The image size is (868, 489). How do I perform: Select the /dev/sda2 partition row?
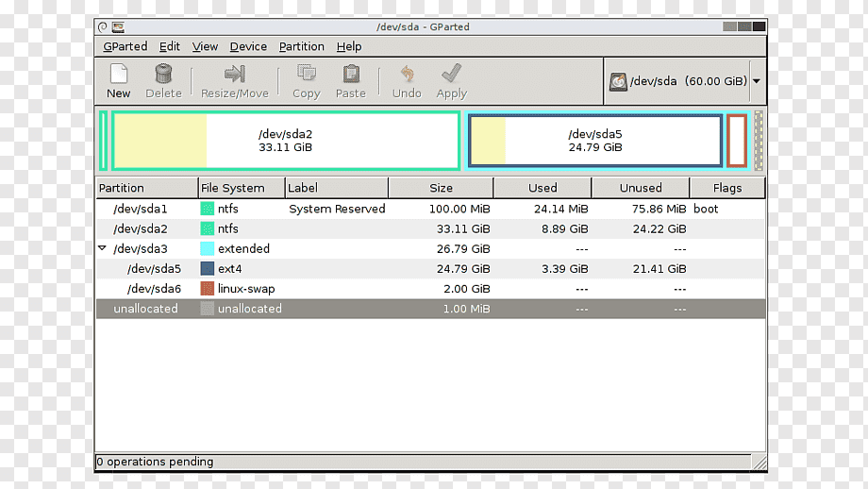[430, 228]
